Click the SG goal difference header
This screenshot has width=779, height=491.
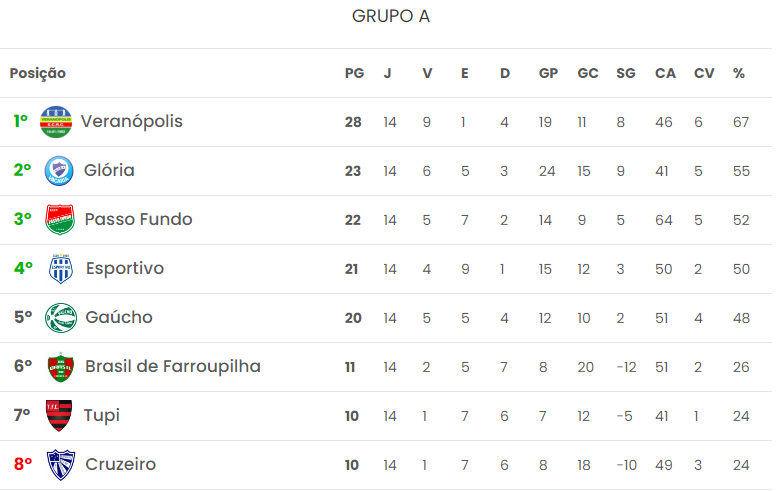[x=626, y=73]
